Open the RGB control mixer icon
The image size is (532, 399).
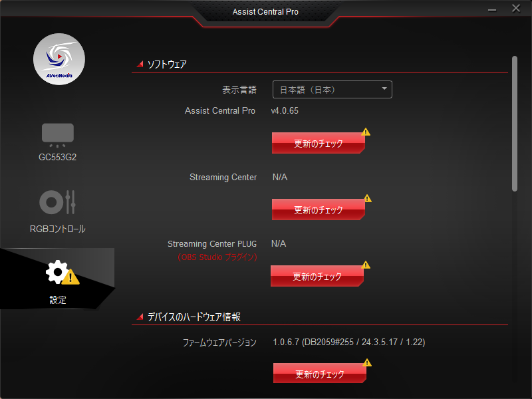[x=57, y=202]
